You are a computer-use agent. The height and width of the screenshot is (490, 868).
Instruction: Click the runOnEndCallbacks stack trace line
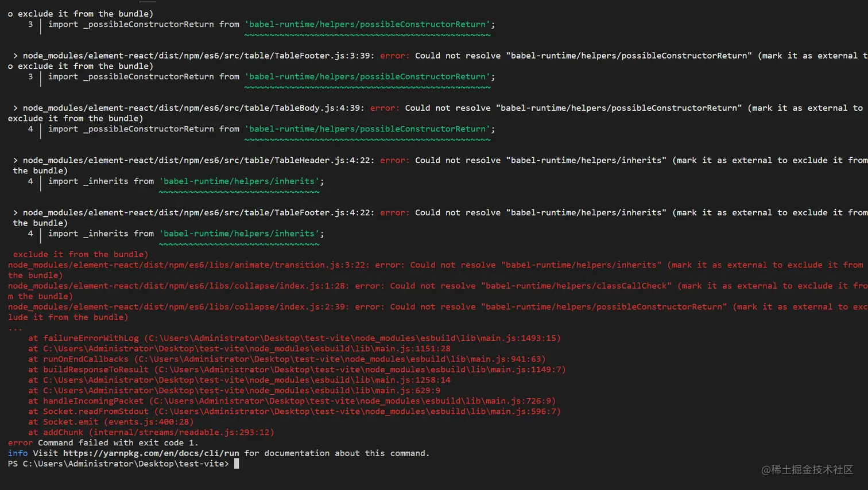click(x=287, y=359)
